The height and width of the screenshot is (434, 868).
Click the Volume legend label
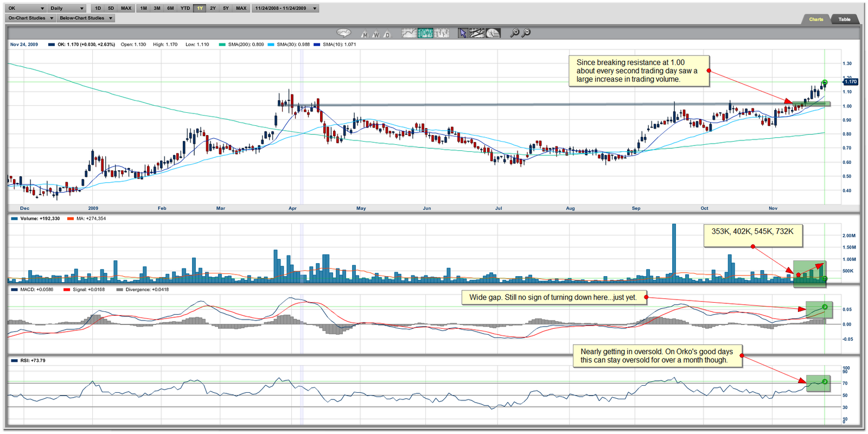click(x=40, y=219)
